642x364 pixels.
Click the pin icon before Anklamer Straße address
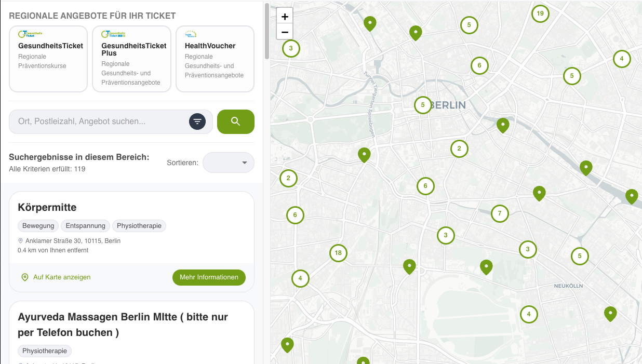coord(21,241)
